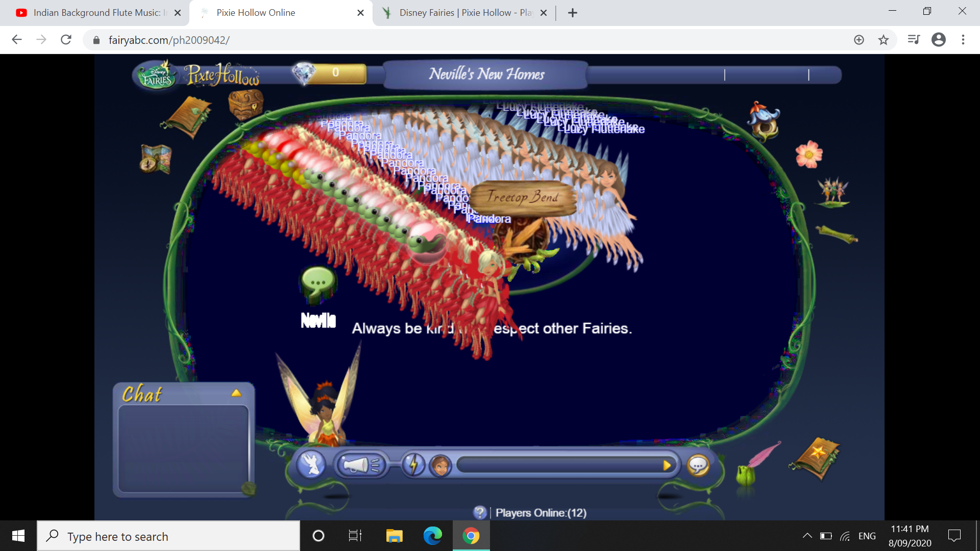The width and height of the screenshot is (980, 551).
Task: Open the leaf-covered journal in the top left
Action: 188,117
